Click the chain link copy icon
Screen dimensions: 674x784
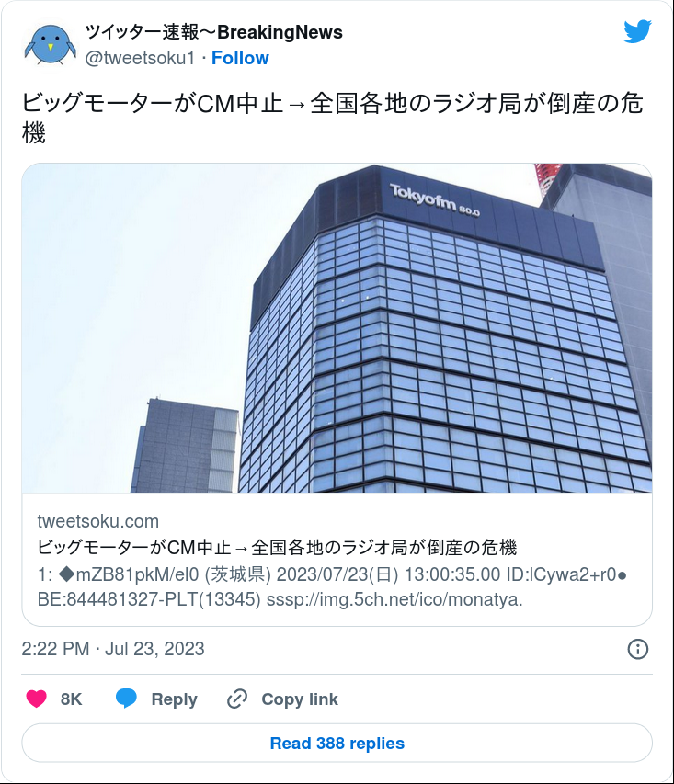click(236, 699)
